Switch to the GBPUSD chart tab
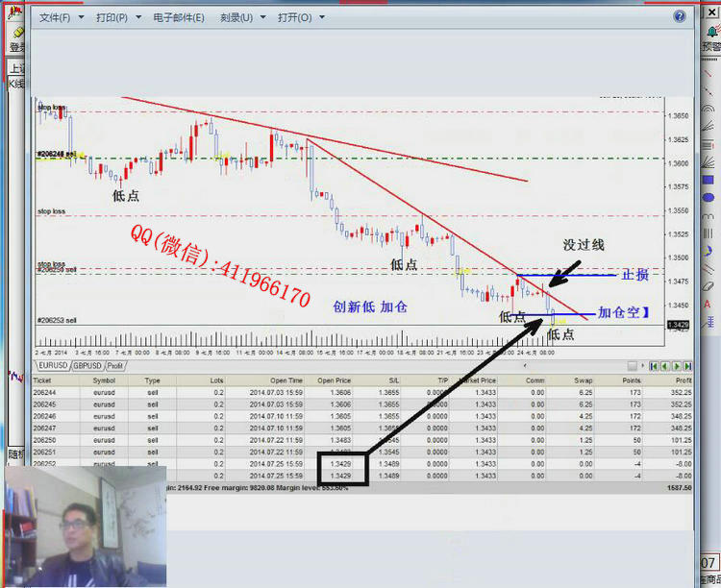721x588 pixels. [x=87, y=365]
